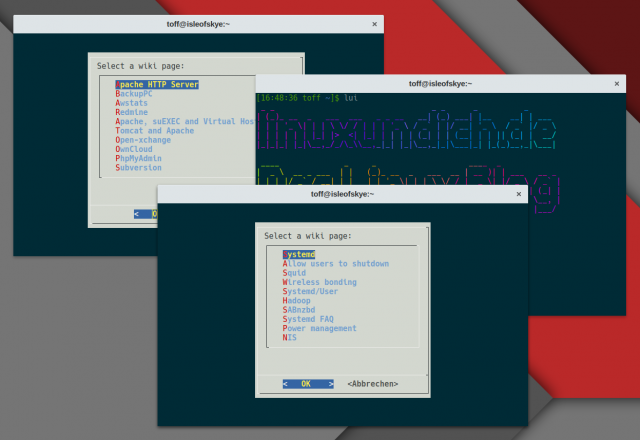Image resolution: width=640 pixels, height=440 pixels.
Task: Choose the 'Hadoop' wiki page
Action: click(x=296, y=301)
